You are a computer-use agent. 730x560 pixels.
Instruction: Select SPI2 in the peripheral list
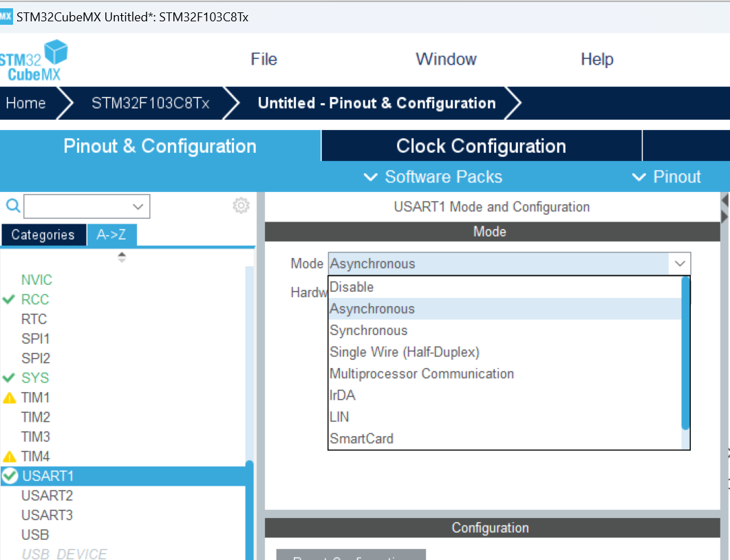tap(35, 358)
